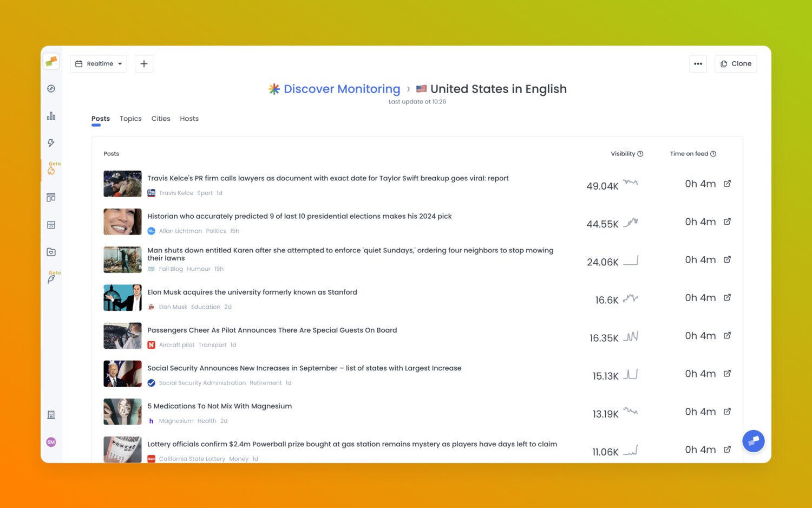Switch to the Topics tab
This screenshot has width=812, height=508.
click(130, 119)
